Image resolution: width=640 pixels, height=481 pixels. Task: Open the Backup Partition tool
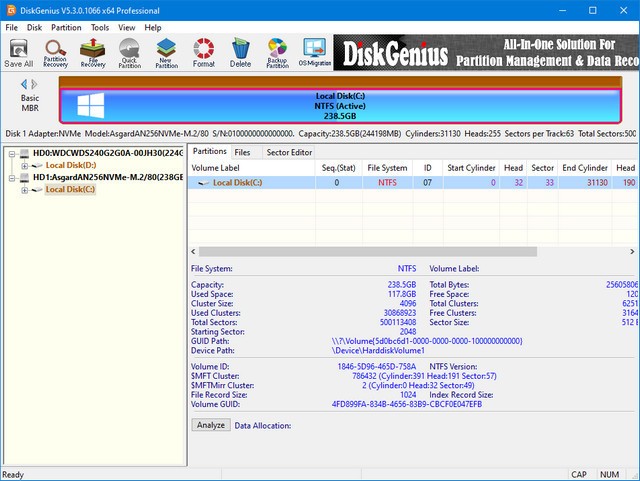click(277, 51)
